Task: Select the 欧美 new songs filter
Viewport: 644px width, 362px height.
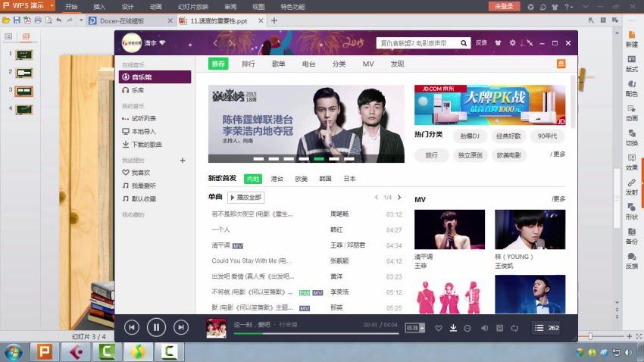Action: click(301, 179)
